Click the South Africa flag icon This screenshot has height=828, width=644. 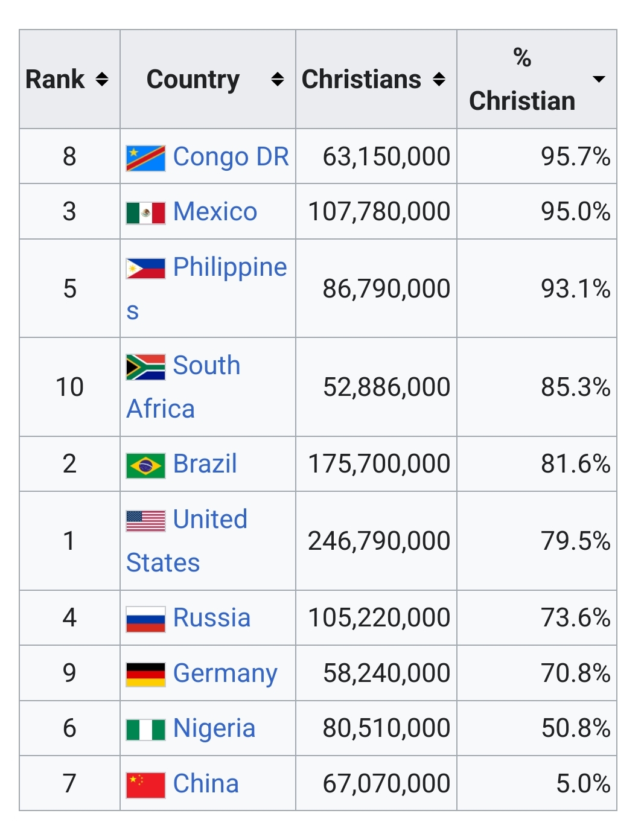145,367
